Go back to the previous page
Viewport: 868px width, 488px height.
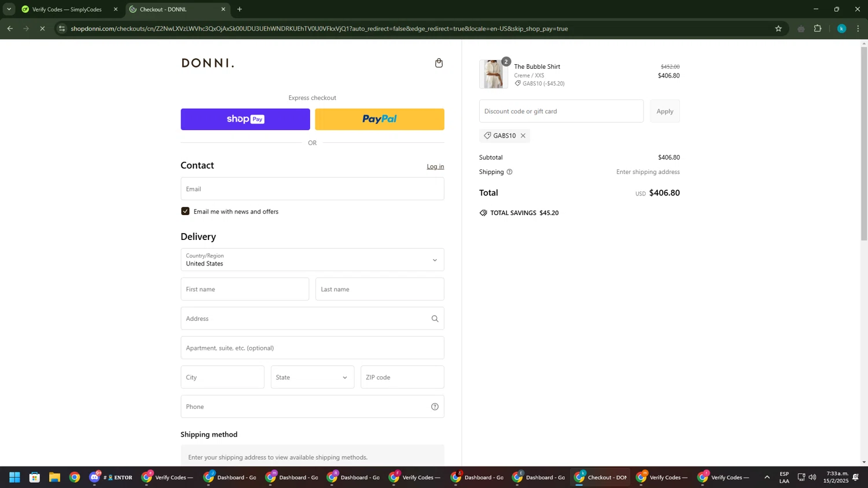coord(10,28)
